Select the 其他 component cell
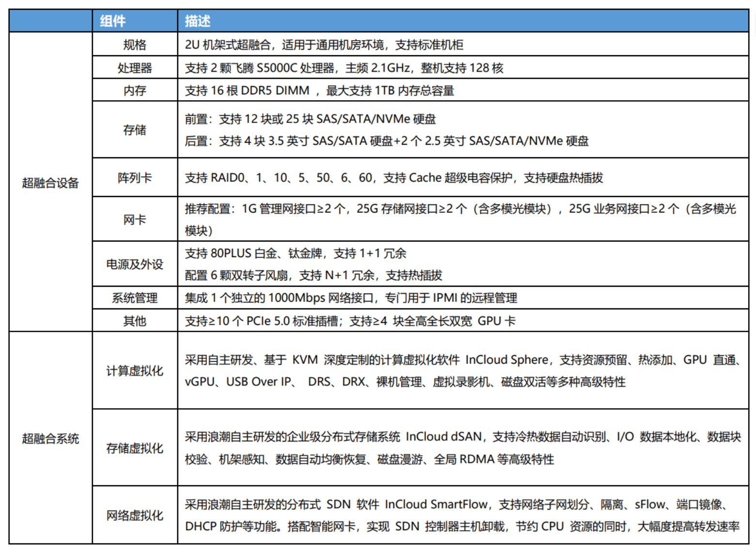The width and height of the screenshot is (756, 551). pyautogui.click(x=135, y=321)
